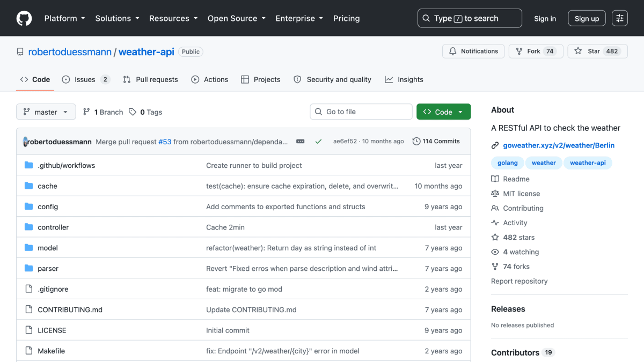Click the Pricing link

point(346,18)
